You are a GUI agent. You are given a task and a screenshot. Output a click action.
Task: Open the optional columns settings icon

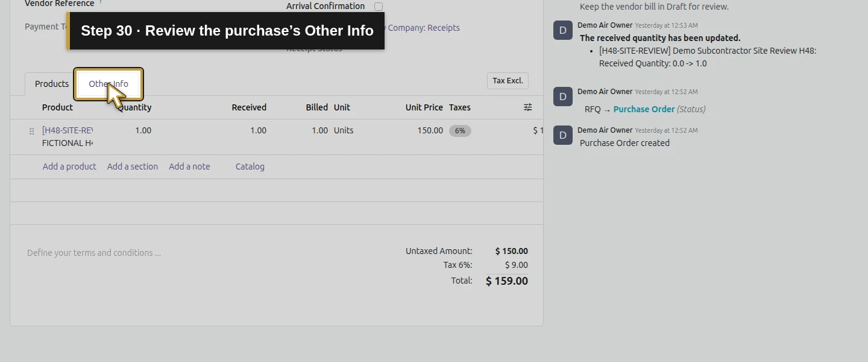pos(527,107)
